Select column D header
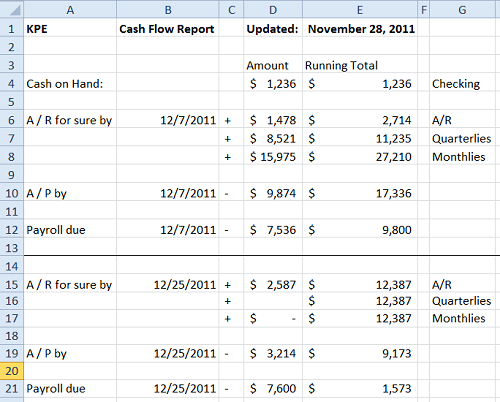Image resolution: width=500 pixels, height=402 pixels. [273, 10]
